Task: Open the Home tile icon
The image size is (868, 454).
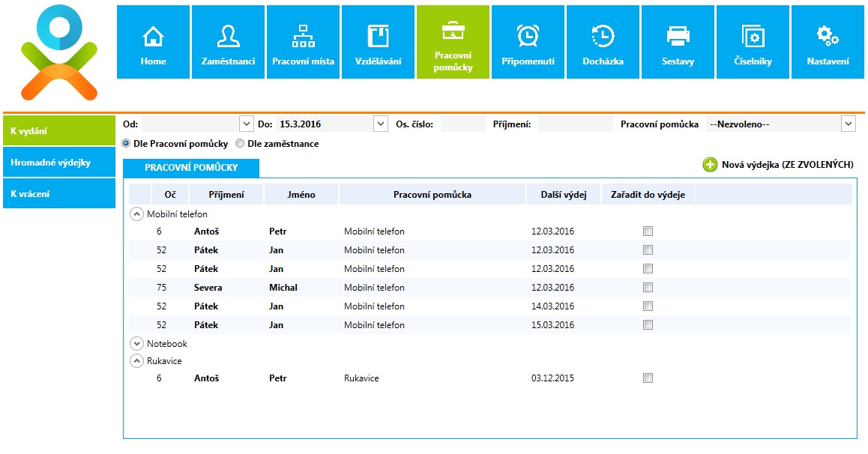Action: pyautogui.click(x=153, y=43)
